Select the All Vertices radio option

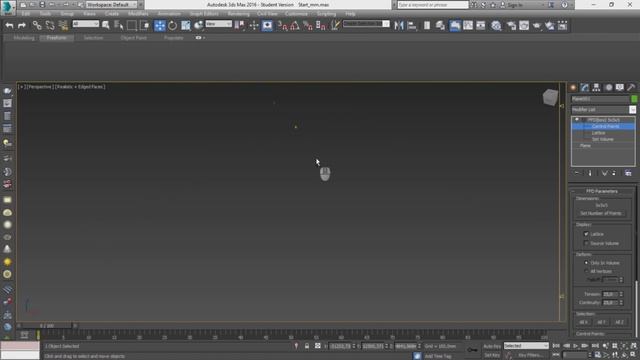click(x=586, y=271)
